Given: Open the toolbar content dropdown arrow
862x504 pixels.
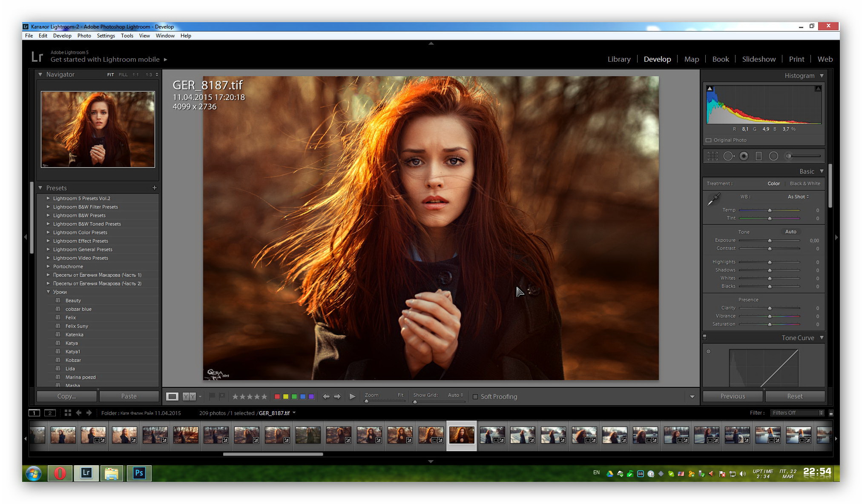Looking at the screenshot, I should (x=692, y=397).
